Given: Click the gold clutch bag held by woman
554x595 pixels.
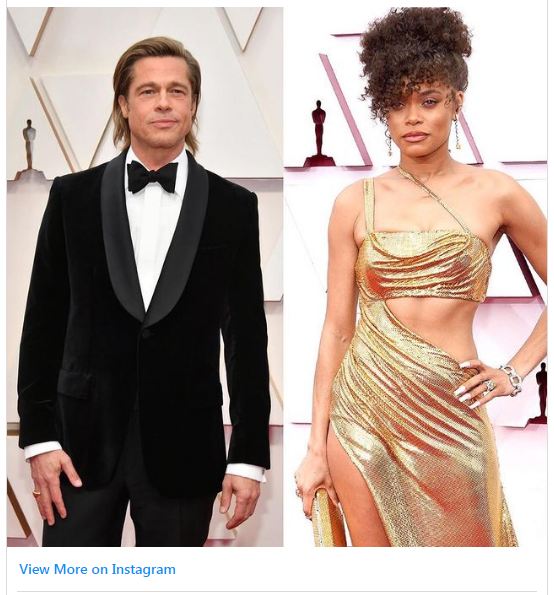Looking at the screenshot, I should point(327,518).
